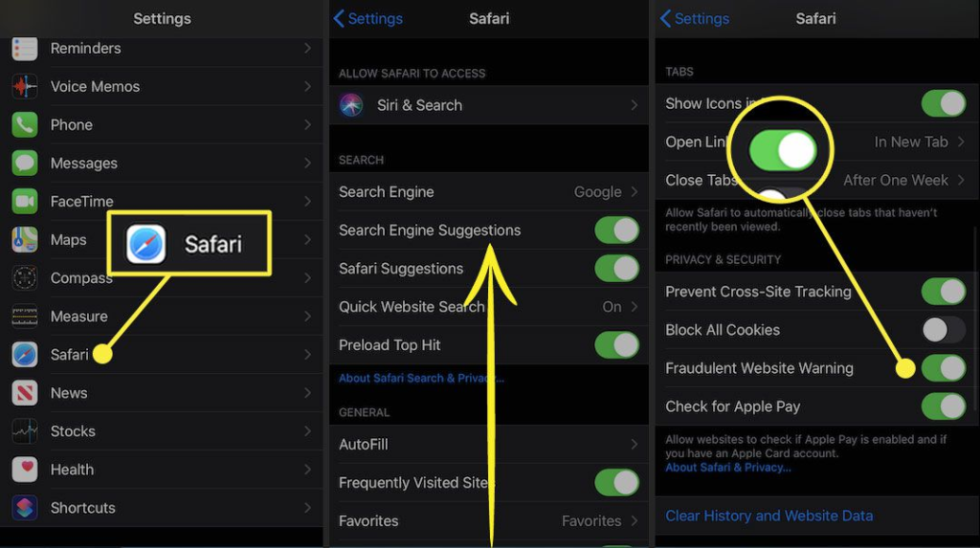This screenshot has width=980, height=548.
Task: Open About Safari & Privacy link
Action: pos(727,468)
